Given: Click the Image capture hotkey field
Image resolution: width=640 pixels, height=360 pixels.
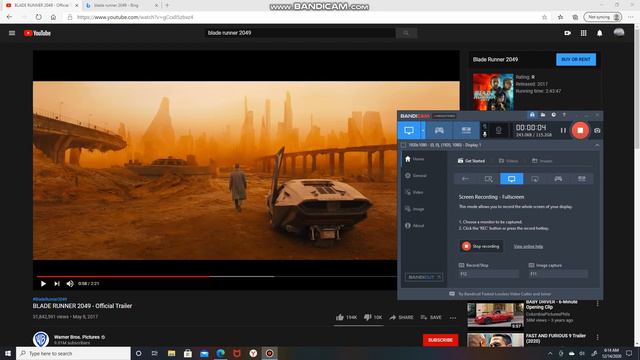Looking at the screenshot, I should coord(558,274).
